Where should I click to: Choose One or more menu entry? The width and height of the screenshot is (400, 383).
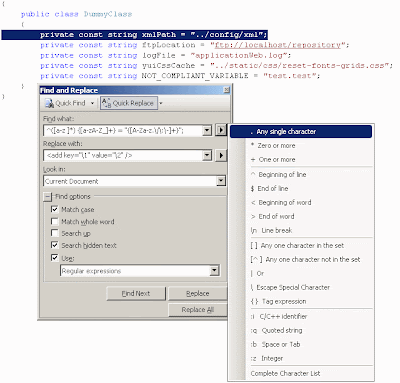click(301, 160)
